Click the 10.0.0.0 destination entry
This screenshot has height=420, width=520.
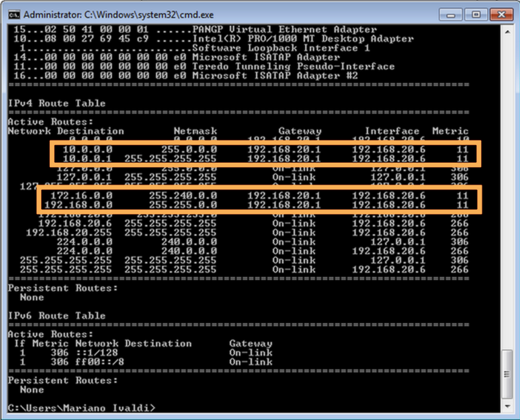coord(88,150)
